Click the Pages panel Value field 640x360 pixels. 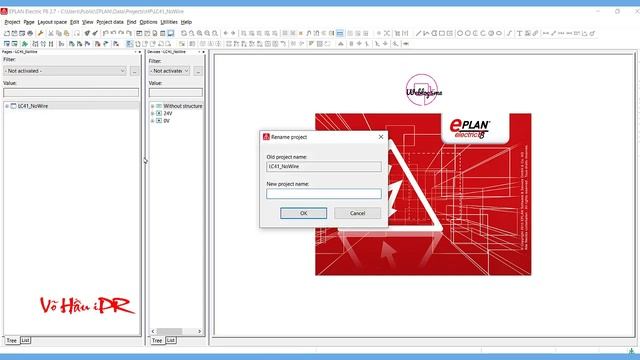[x=71, y=93]
